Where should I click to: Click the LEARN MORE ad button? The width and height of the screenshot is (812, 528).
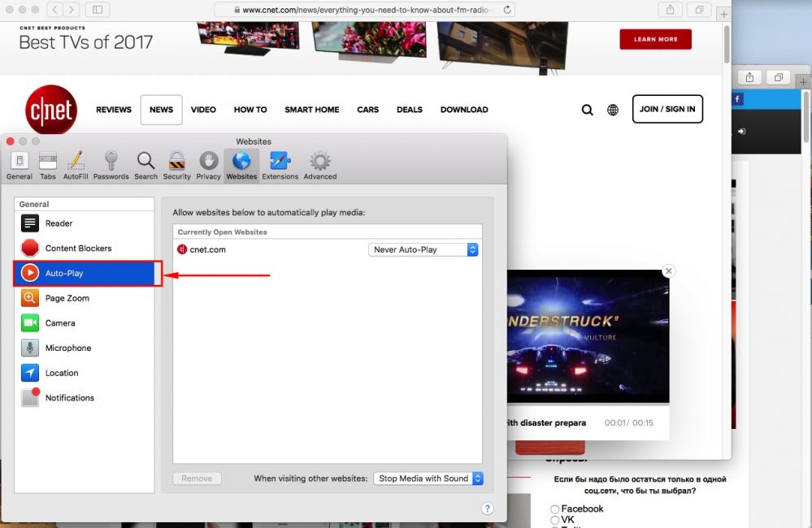click(x=656, y=39)
